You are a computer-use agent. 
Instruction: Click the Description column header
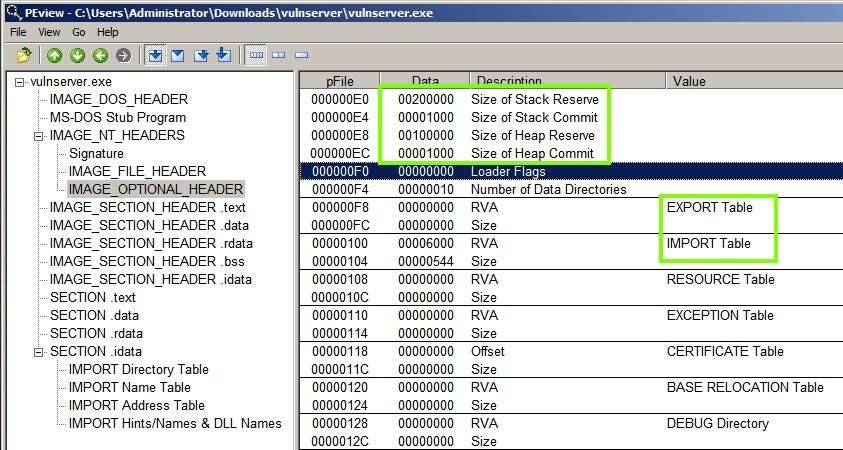(568, 81)
